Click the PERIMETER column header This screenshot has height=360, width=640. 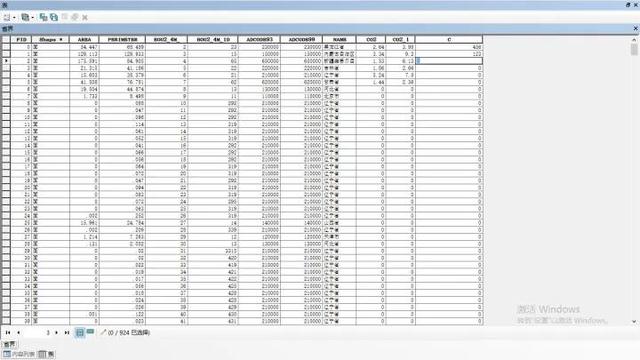coord(122,40)
